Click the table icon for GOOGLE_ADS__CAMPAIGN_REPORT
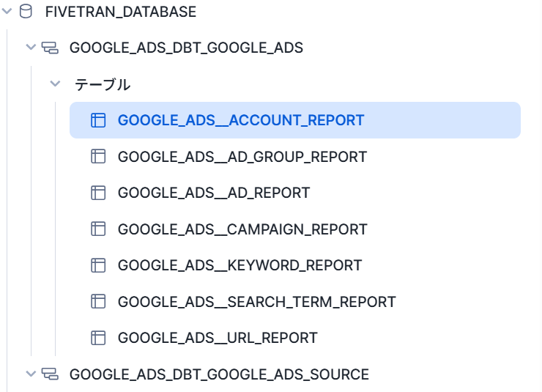This screenshot has width=542, height=392. click(98, 229)
